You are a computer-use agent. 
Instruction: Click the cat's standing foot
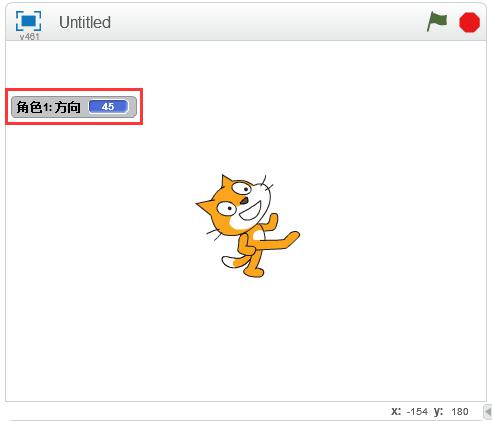(253, 272)
